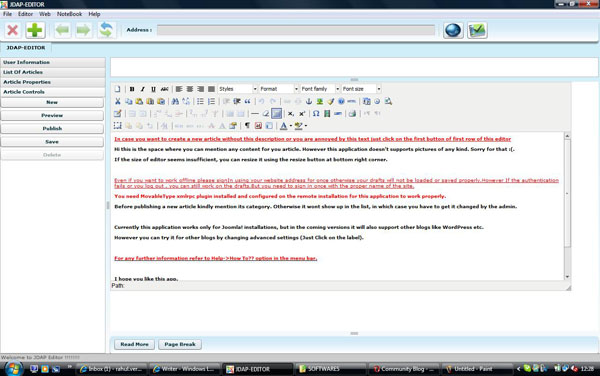The height and width of the screenshot is (376, 600).
Task: Click the Publish button
Action: [52, 129]
